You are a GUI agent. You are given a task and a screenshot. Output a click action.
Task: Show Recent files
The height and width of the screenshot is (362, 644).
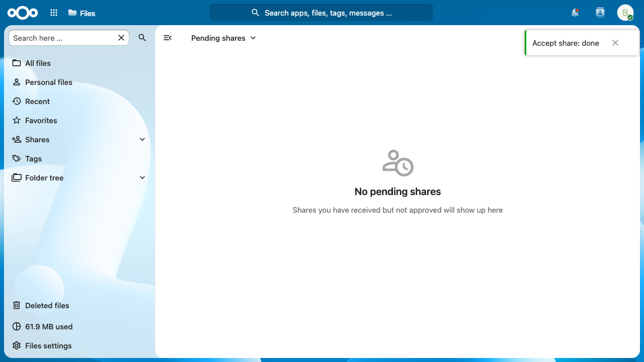coord(79,101)
